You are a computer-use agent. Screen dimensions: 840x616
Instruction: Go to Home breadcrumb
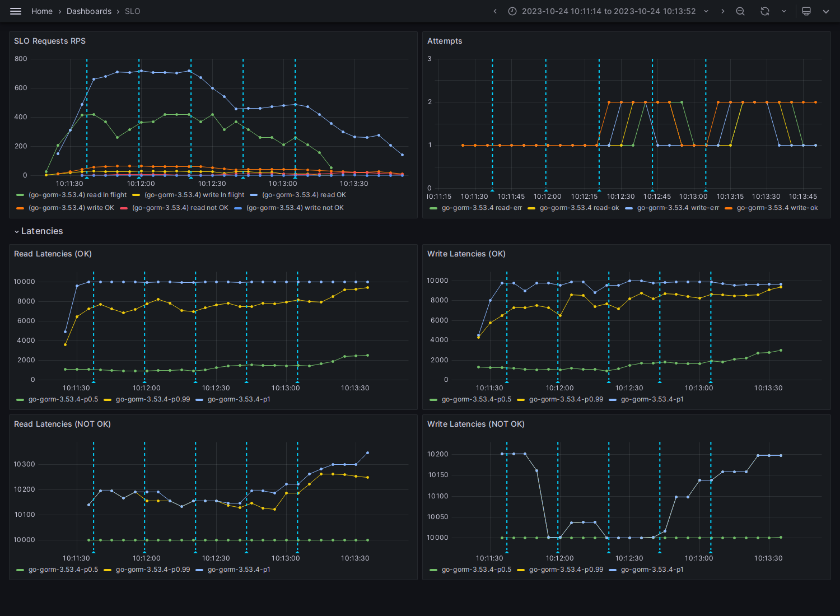point(42,11)
